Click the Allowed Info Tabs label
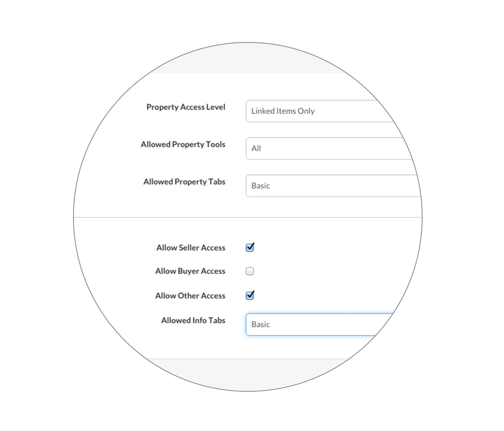The height and width of the screenshot is (431, 504). tap(193, 320)
